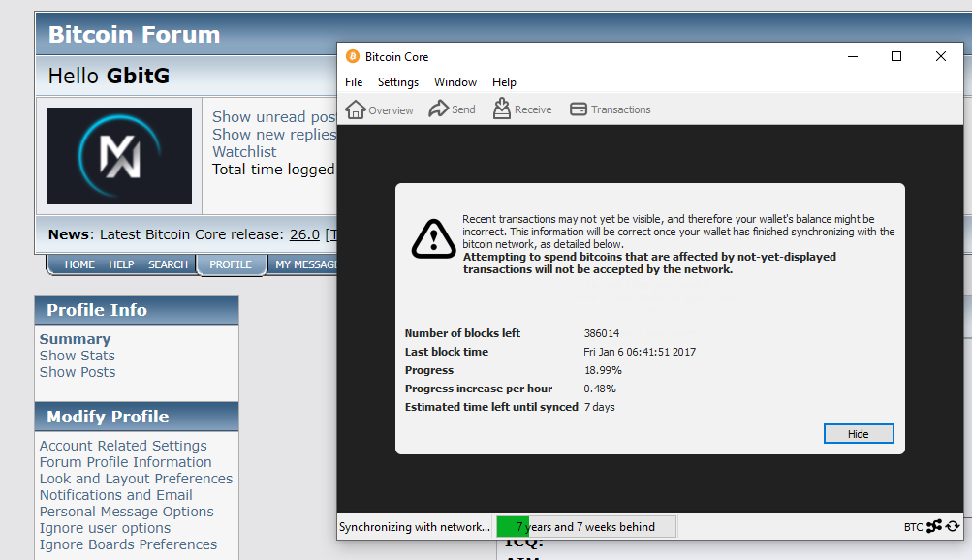The width and height of the screenshot is (972, 560).
Task: Click the estimated time left value '7 days'
Action: [x=600, y=407]
